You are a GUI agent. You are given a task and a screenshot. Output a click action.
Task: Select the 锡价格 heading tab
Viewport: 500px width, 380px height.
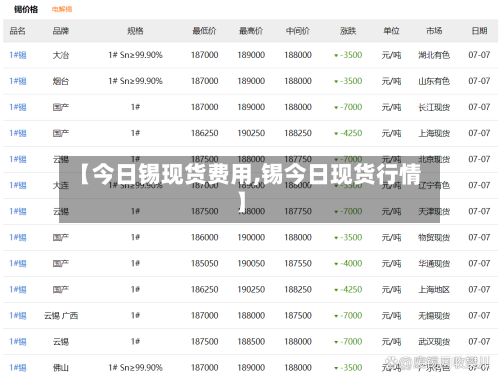[26, 9]
